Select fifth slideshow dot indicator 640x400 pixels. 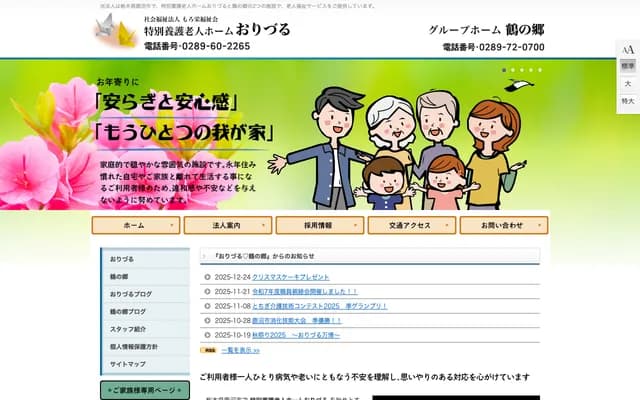tap(540, 70)
